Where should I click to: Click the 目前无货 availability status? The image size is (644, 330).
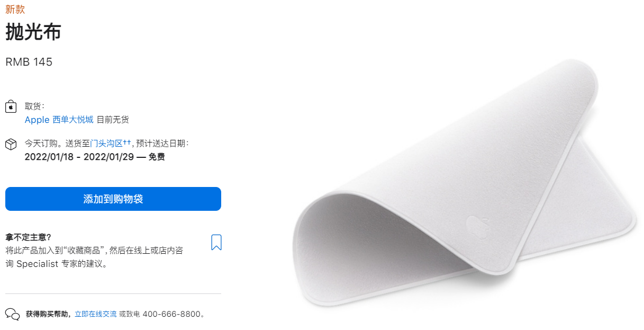pos(113,120)
